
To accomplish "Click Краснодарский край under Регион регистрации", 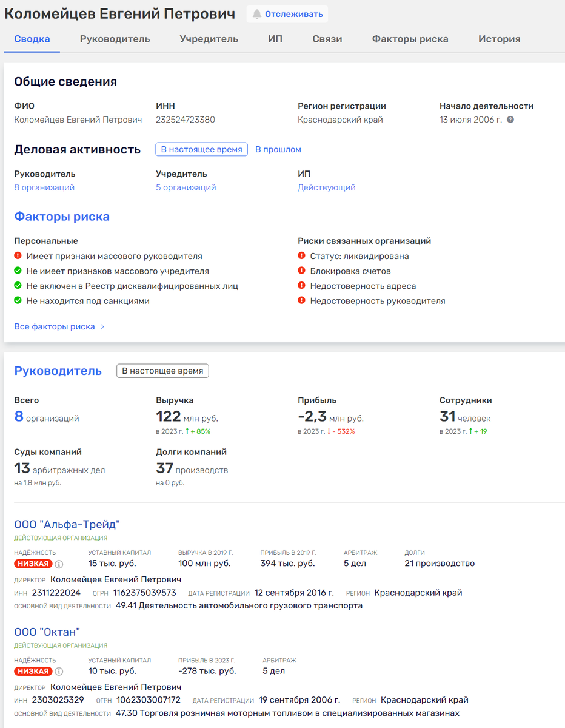I will [x=340, y=120].
